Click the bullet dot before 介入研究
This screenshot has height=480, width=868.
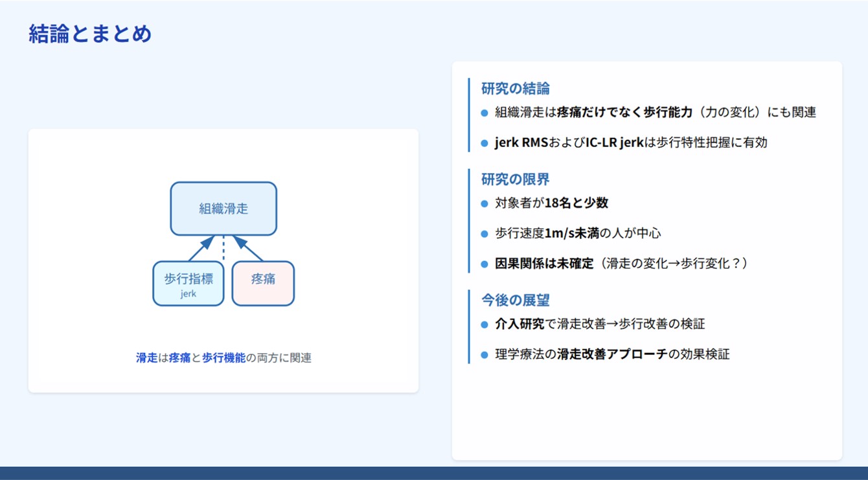coord(485,325)
